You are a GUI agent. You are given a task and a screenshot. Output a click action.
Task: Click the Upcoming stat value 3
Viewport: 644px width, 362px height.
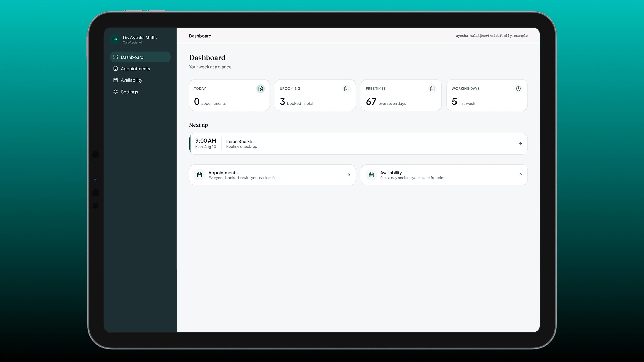[282, 101]
